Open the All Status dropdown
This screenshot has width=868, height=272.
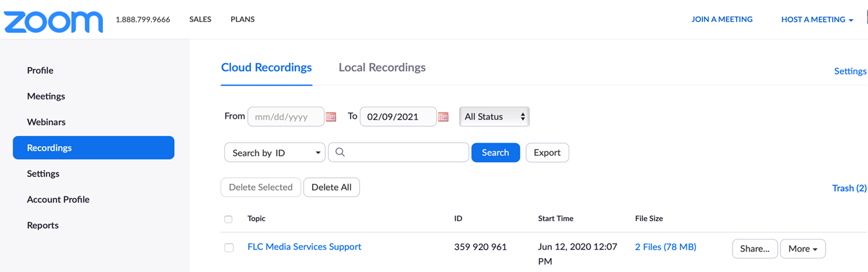tap(494, 117)
